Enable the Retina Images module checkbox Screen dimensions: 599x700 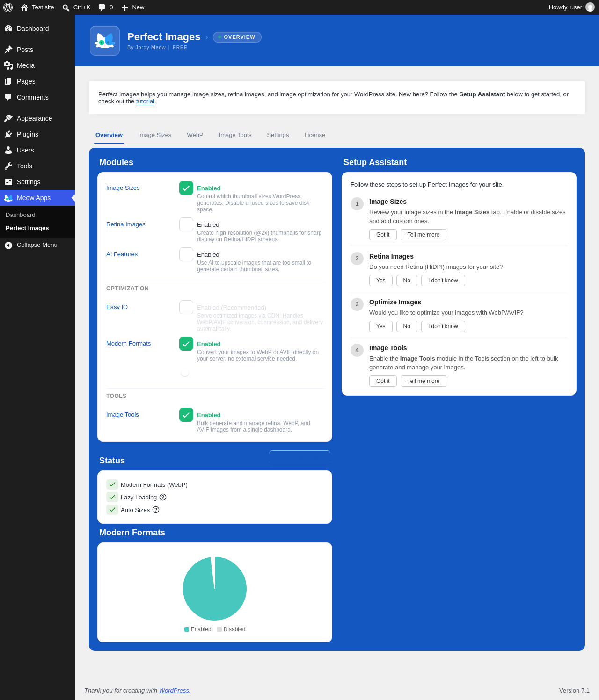(x=186, y=224)
